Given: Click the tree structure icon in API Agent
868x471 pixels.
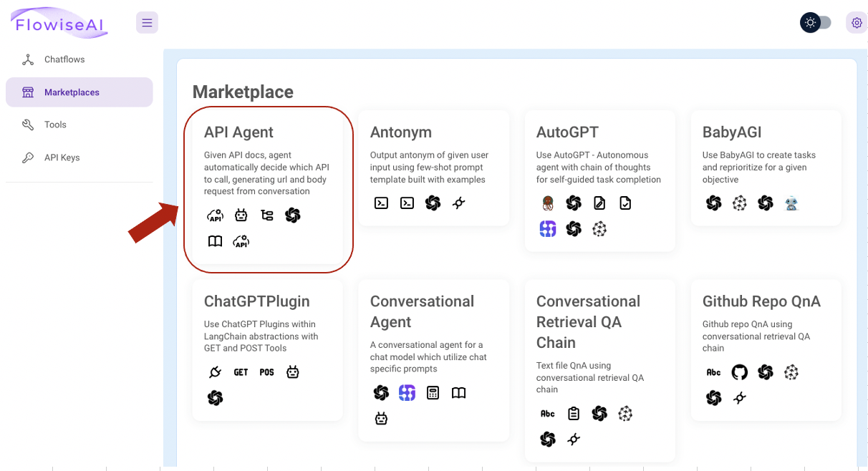Looking at the screenshot, I should pyautogui.click(x=267, y=215).
